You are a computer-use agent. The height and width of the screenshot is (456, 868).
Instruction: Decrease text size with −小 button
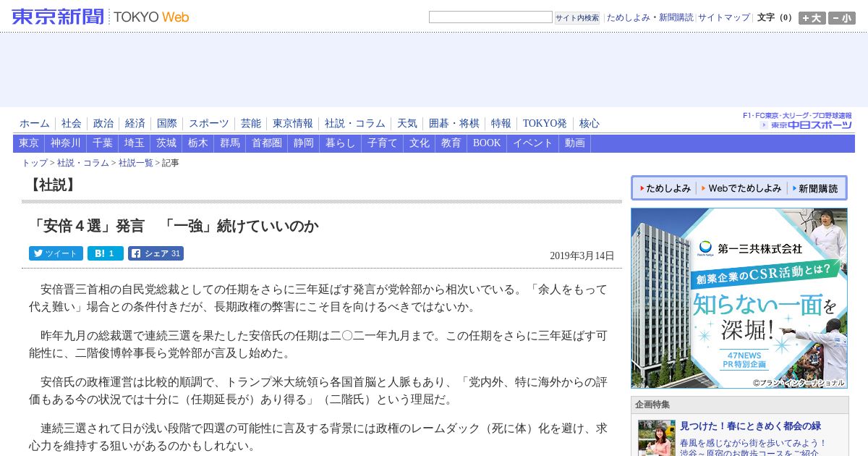[x=841, y=18]
